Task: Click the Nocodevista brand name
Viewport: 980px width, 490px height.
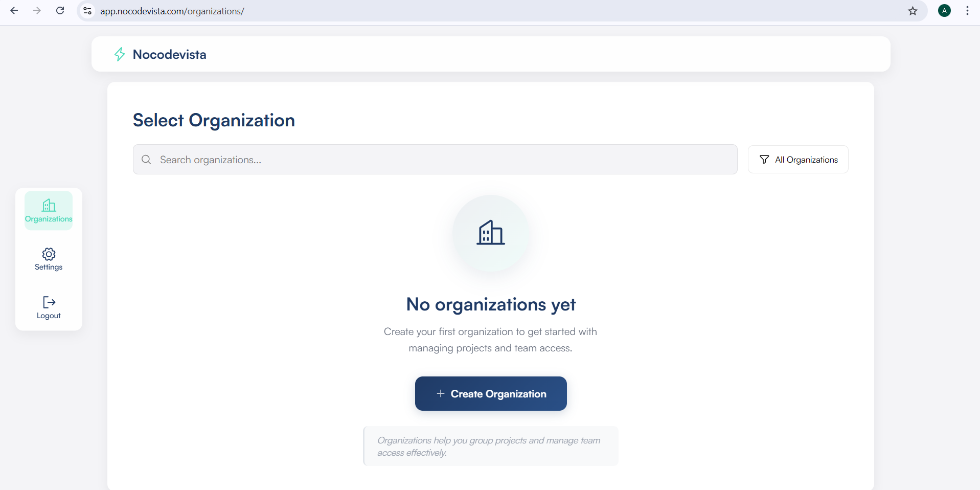Action: point(169,54)
